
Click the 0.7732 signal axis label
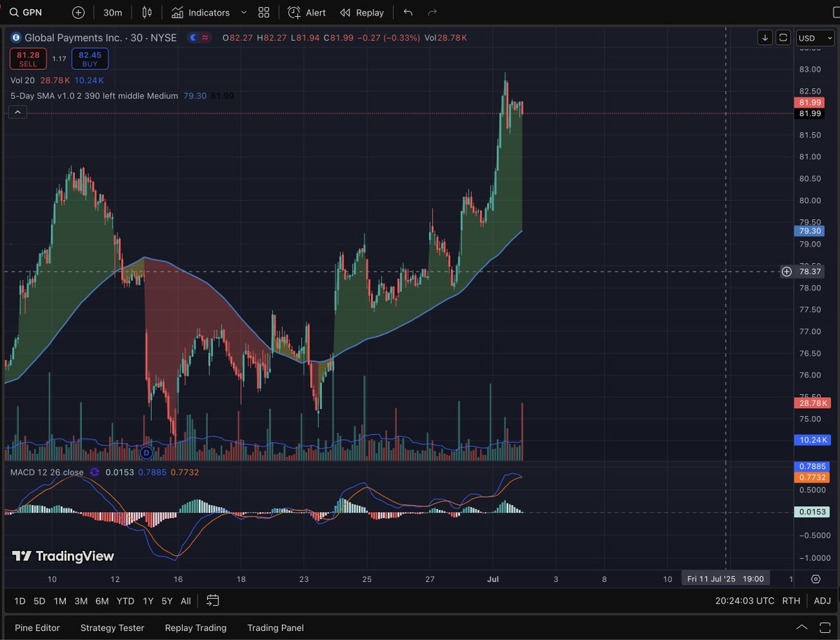tap(811, 478)
